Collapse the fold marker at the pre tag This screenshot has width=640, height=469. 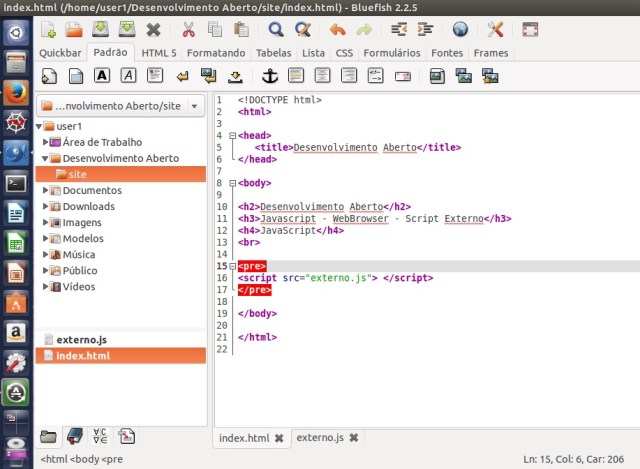click(232, 266)
